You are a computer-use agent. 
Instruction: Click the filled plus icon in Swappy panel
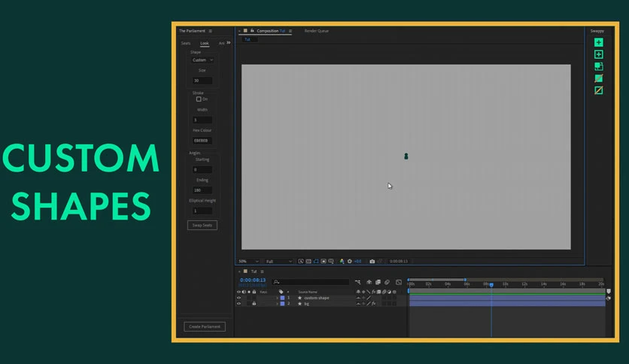pos(598,43)
